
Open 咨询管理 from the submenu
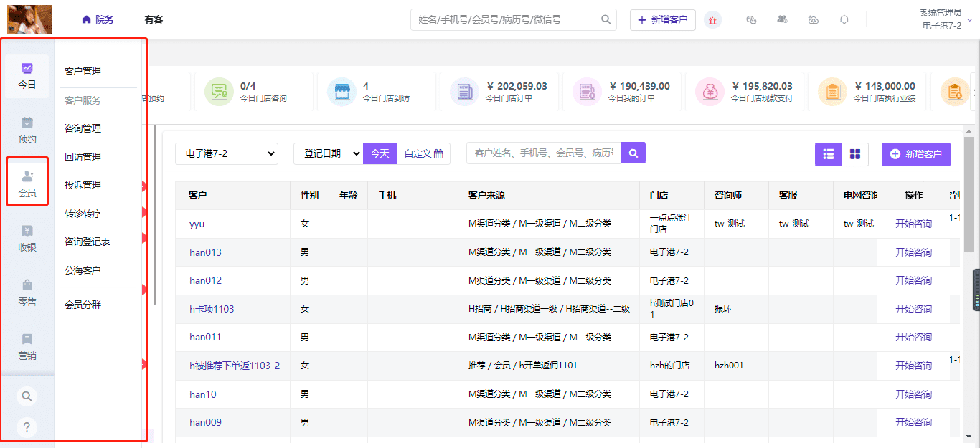coord(83,128)
